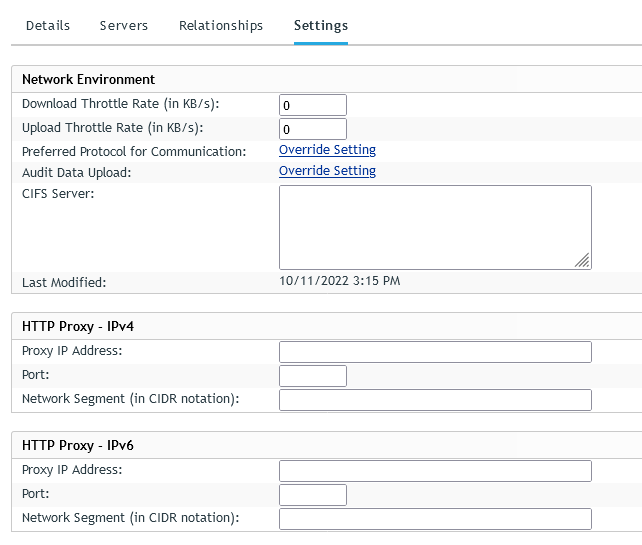Switch to the Servers tab

pos(124,25)
